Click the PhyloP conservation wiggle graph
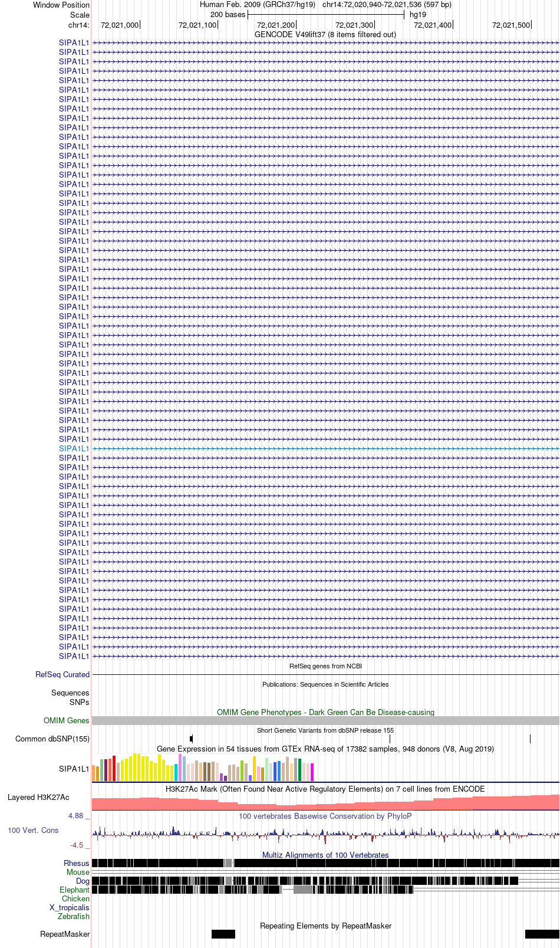 pos(325,834)
